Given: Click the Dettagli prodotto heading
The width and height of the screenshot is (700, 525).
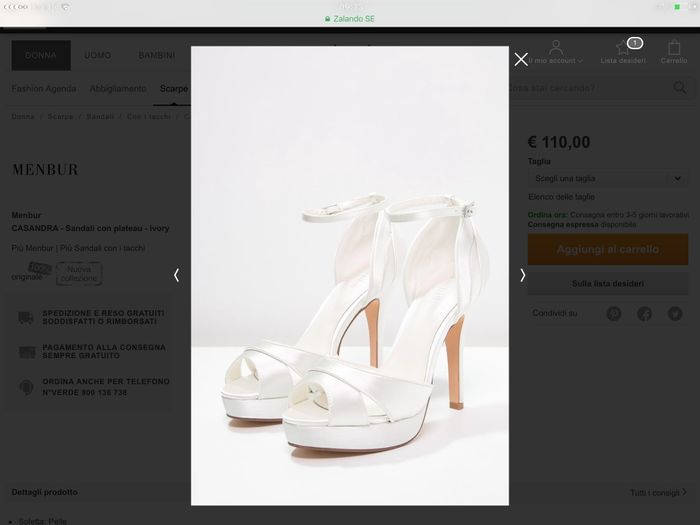Looking at the screenshot, I should pos(45,492).
